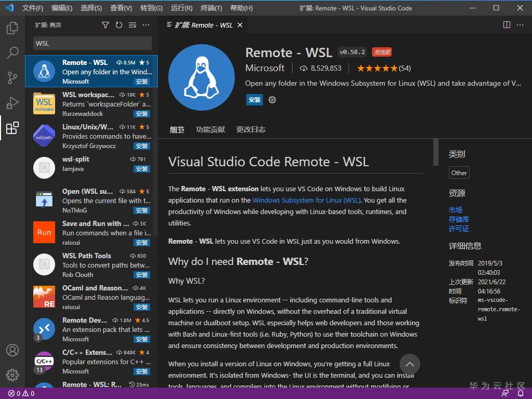The height and width of the screenshot is (399, 532).
Task: Open the 选择(S) menu
Action: [x=91, y=8]
